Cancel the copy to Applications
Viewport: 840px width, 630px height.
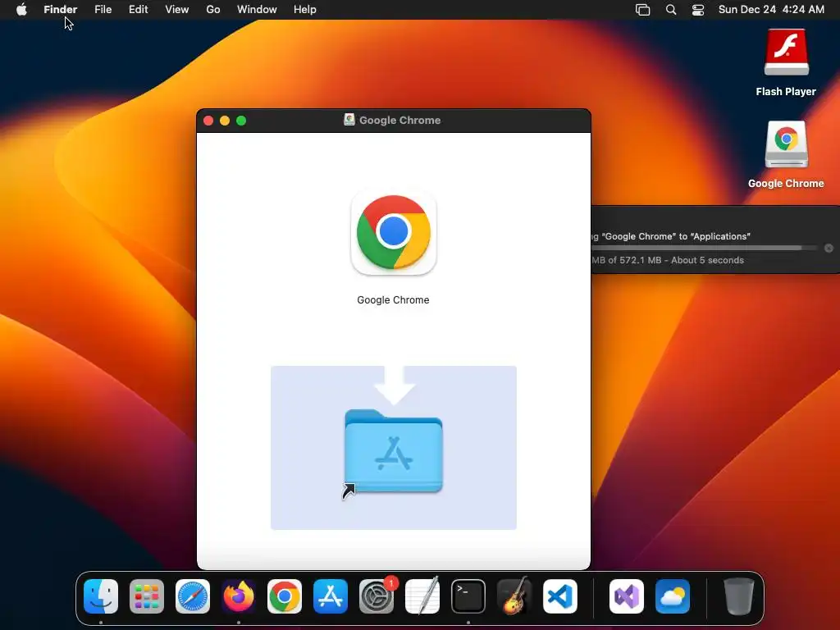829,248
